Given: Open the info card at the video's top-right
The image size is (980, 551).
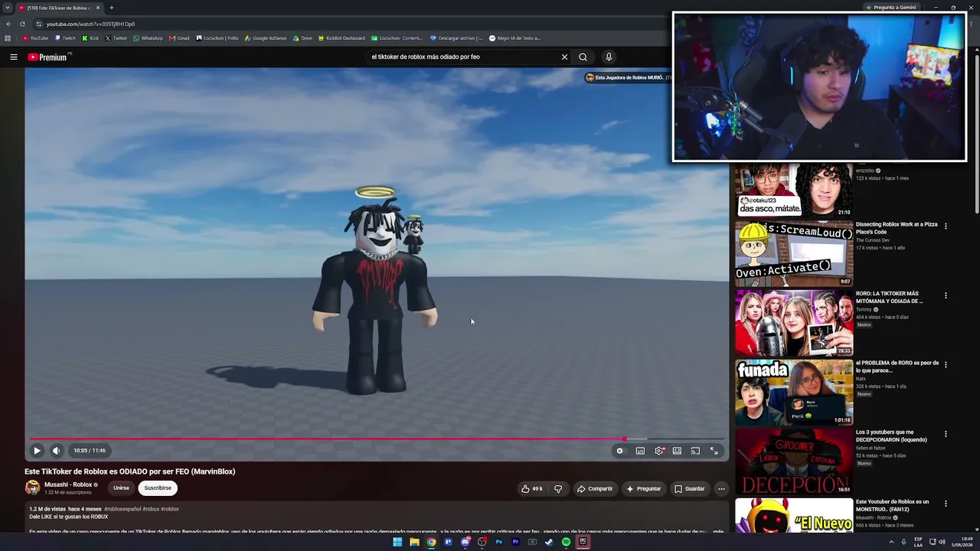Looking at the screenshot, I should (628, 77).
